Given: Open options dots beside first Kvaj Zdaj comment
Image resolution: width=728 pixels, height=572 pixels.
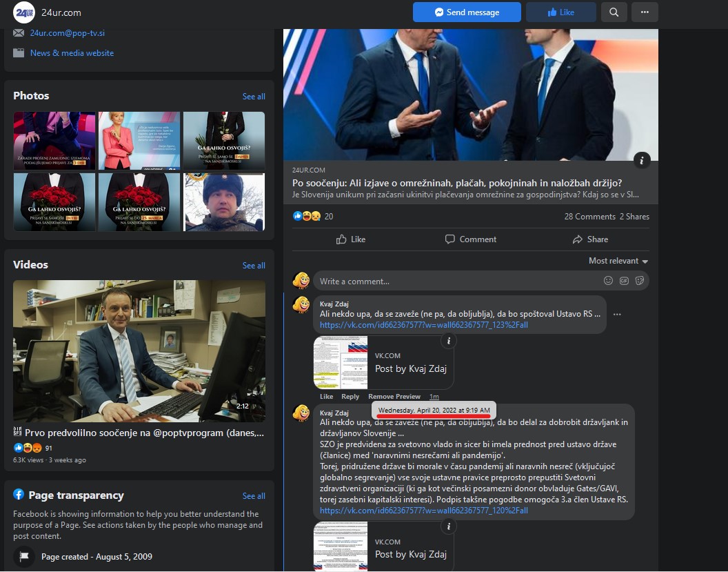Looking at the screenshot, I should [616, 315].
